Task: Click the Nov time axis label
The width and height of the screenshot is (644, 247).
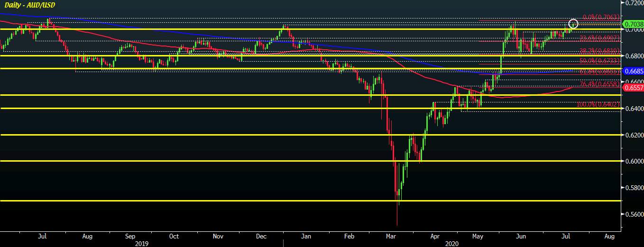Action: pos(218,236)
